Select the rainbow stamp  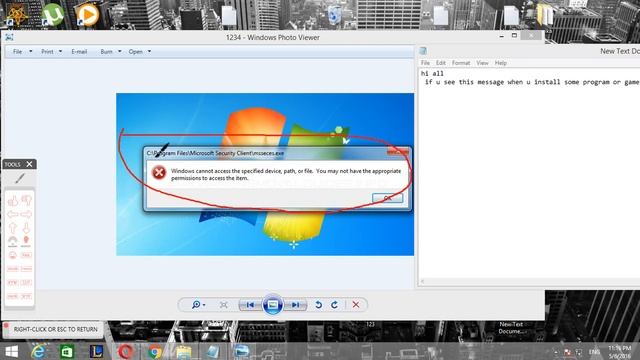(13, 241)
